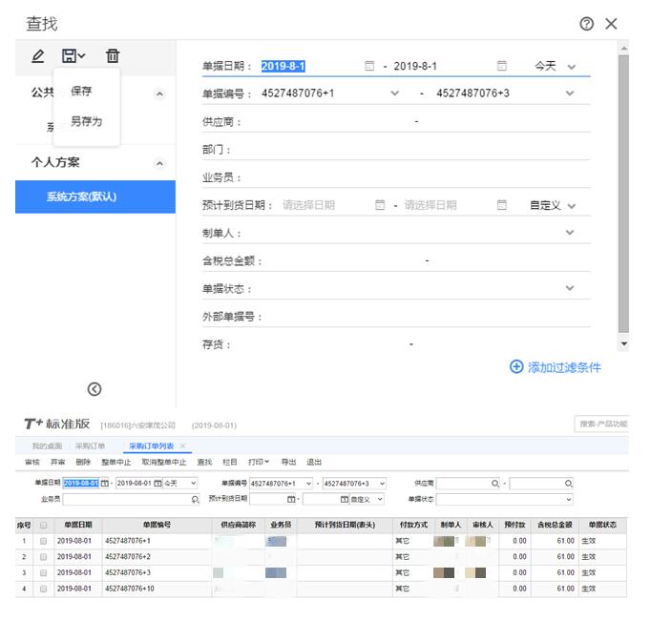Close the 查找 dialog with X

pyautogui.click(x=611, y=24)
